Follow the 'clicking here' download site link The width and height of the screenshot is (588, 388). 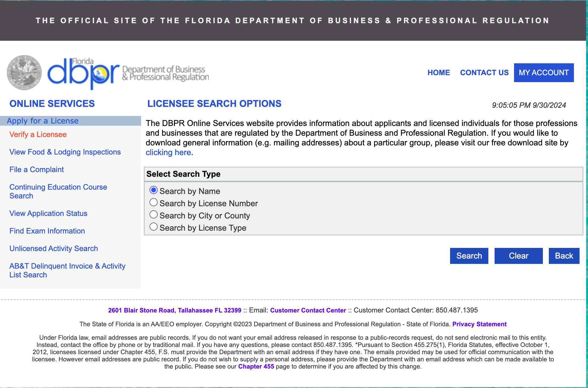168,153
